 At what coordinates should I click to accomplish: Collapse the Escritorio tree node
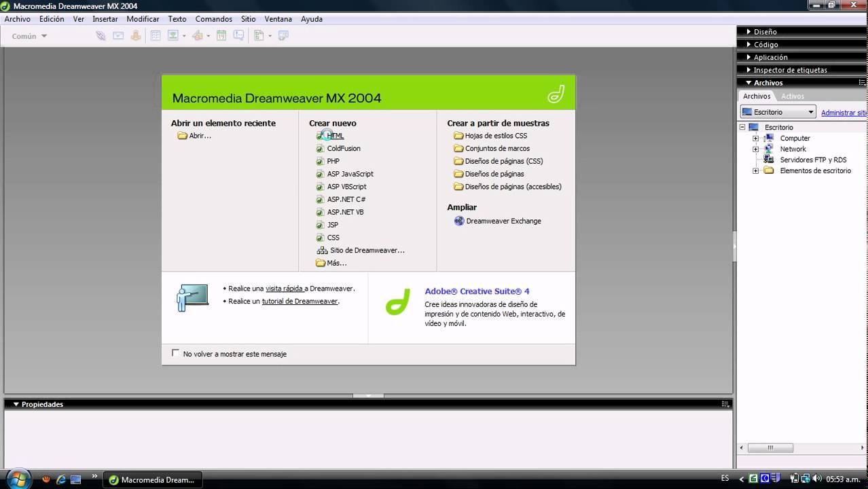click(742, 127)
